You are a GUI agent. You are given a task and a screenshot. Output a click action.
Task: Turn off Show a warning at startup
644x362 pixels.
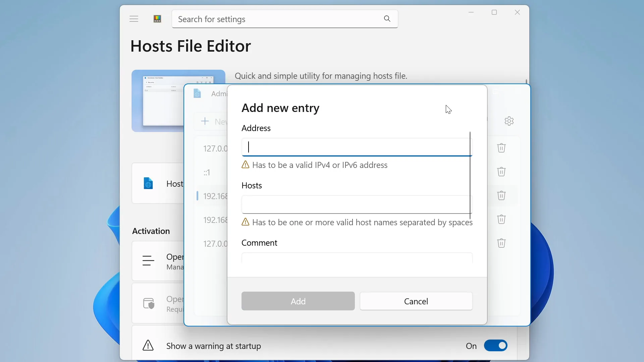(495, 346)
